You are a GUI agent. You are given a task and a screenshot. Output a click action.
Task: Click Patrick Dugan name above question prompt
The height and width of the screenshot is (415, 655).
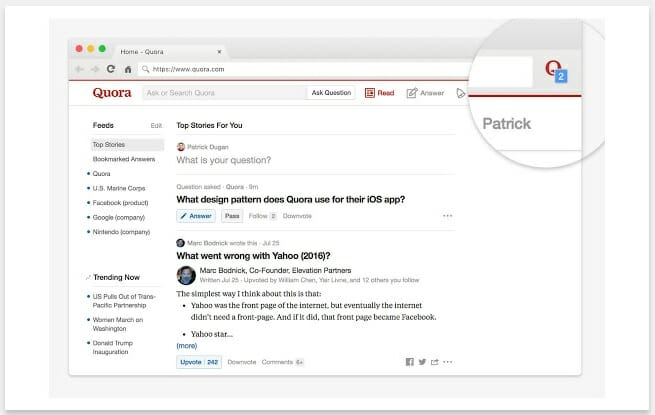pos(208,147)
